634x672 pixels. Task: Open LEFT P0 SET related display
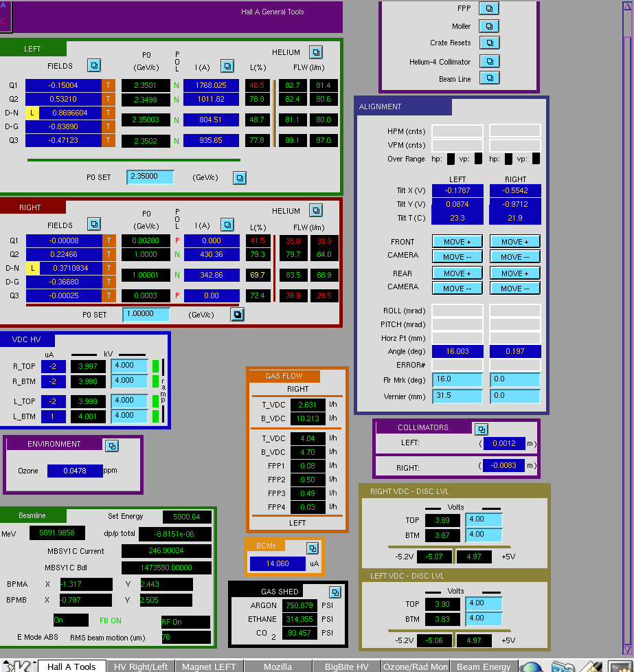tap(240, 178)
